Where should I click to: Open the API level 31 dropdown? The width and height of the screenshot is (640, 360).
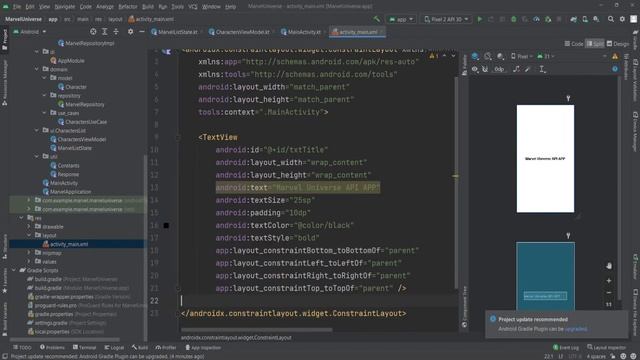tap(546, 56)
